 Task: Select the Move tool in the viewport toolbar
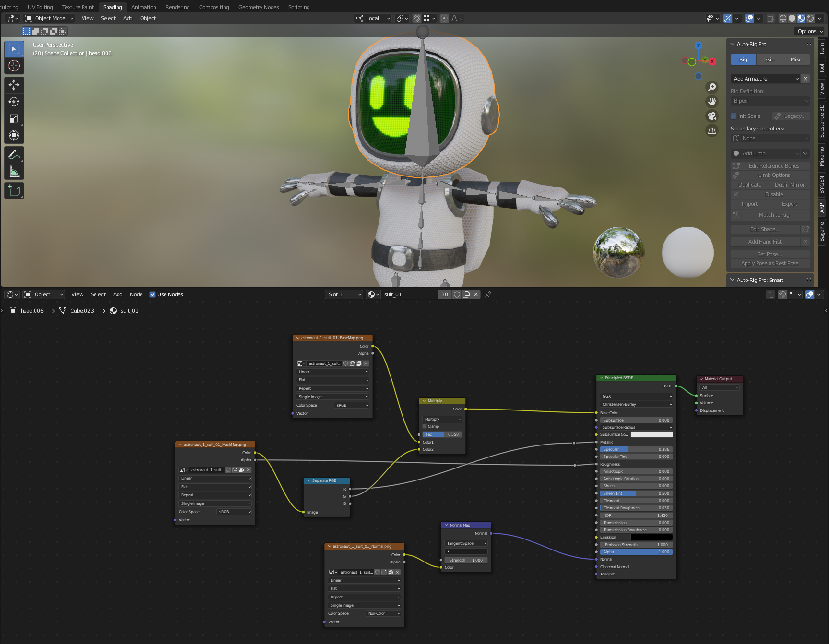click(x=14, y=85)
